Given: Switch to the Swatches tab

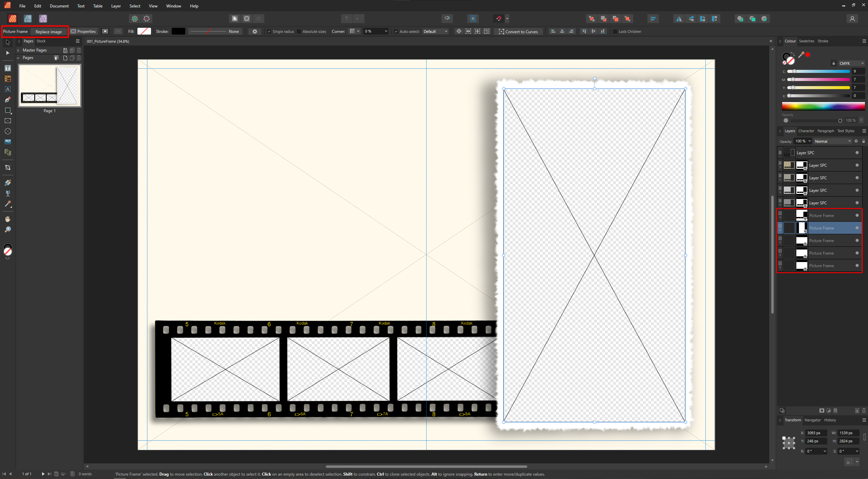Looking at the screenshot, I should [x=806, y=41].
